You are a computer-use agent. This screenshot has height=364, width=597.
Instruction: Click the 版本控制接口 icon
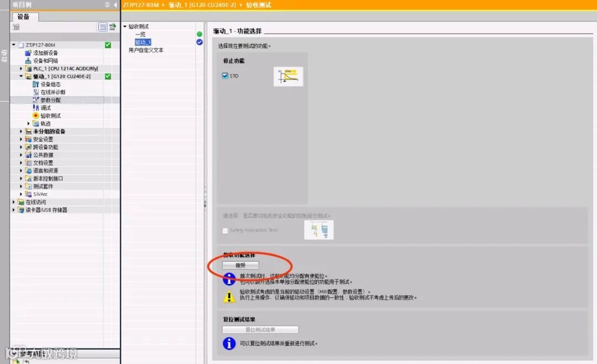[28, 178]
